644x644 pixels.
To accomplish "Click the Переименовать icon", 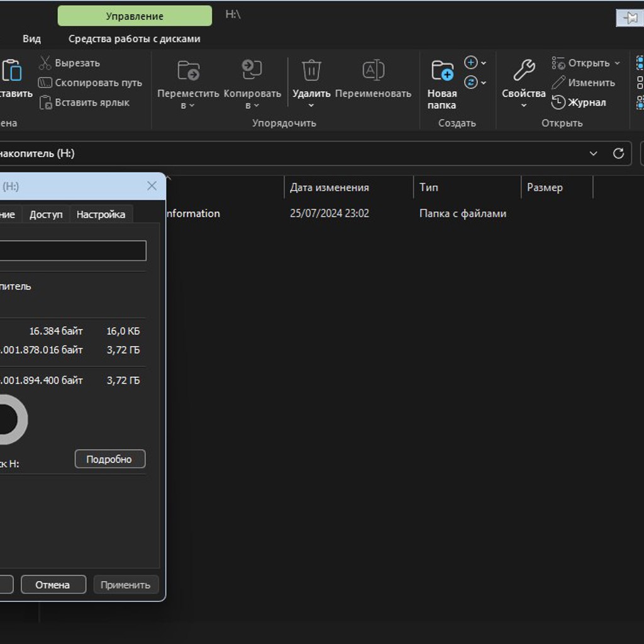I will pyautogui.click(x=373, y=70).
